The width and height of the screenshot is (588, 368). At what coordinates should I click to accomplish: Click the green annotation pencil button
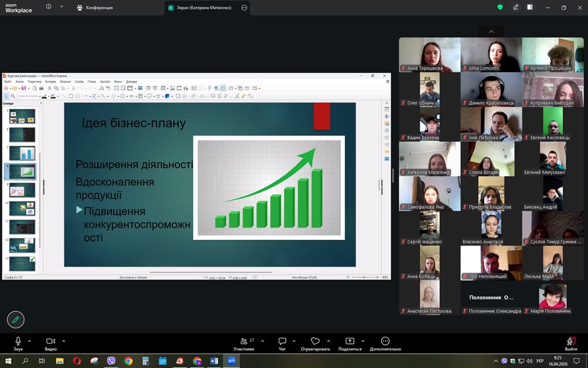coord(16,319)
